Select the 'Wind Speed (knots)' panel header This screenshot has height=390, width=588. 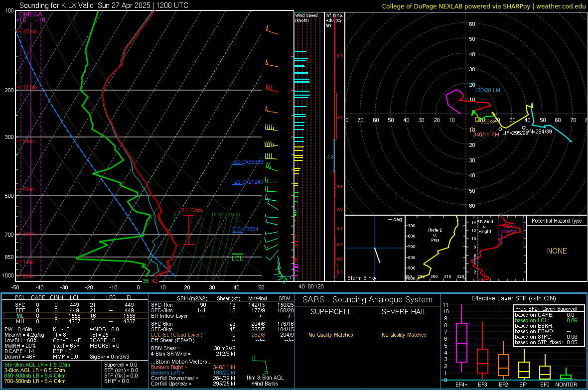coord(306,17)
